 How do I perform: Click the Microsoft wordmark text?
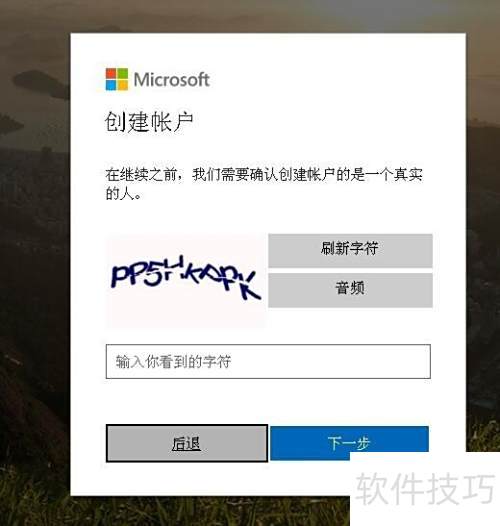coord(171,80)
